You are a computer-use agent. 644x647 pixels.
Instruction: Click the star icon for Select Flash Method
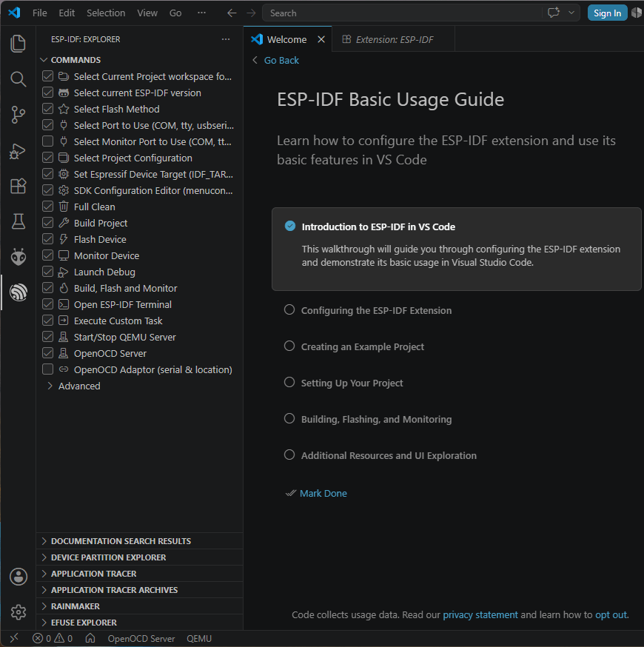tap(64, 109)
